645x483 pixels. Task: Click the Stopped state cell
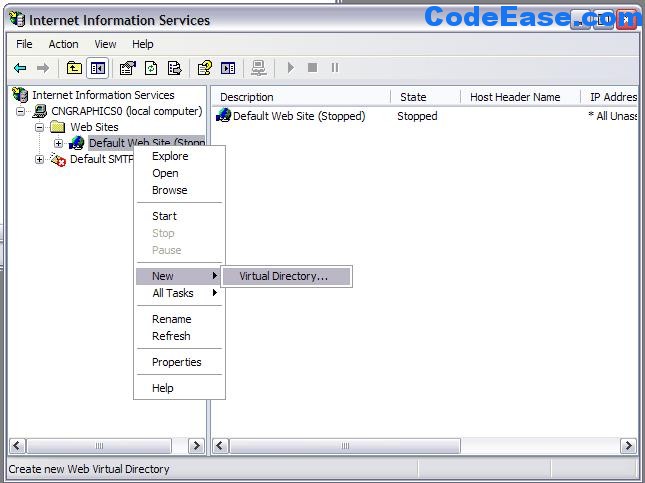pyautogui.click(x=417, y=116)
